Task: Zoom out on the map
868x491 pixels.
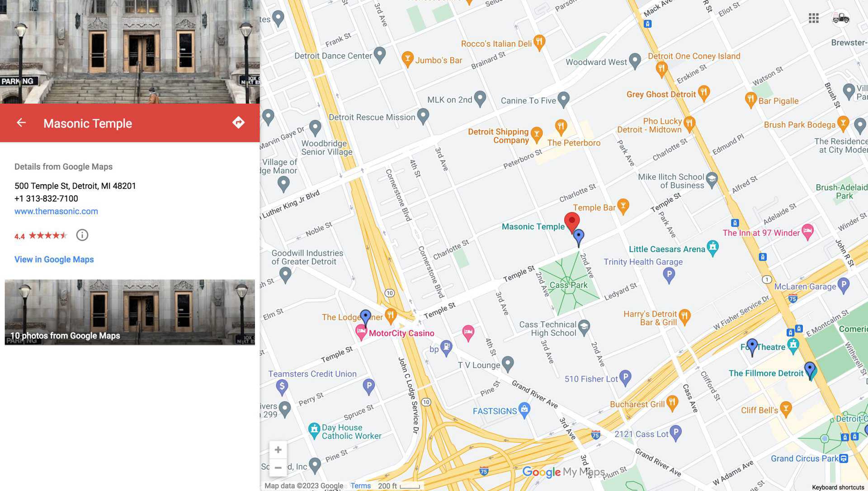Action: [x=278, y=468]
